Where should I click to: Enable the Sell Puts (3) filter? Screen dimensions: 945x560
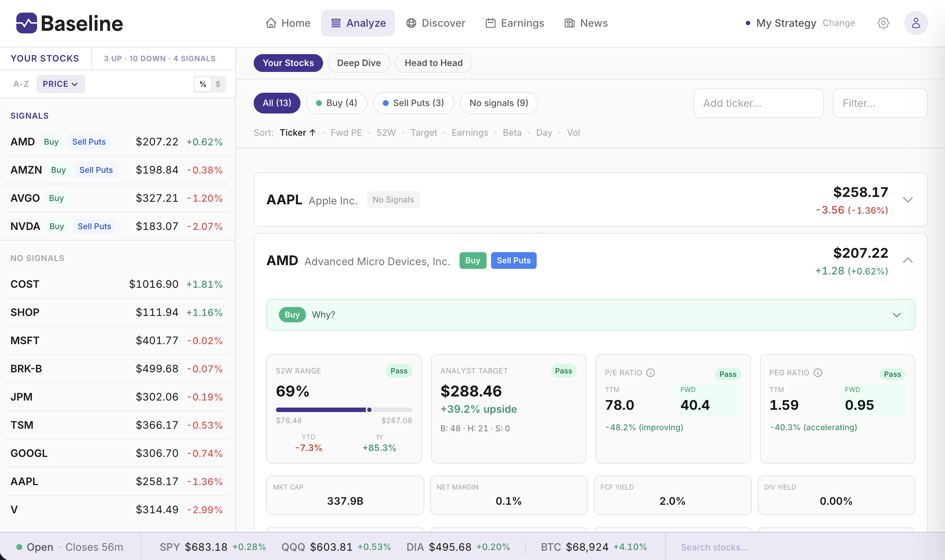(413, 103)
